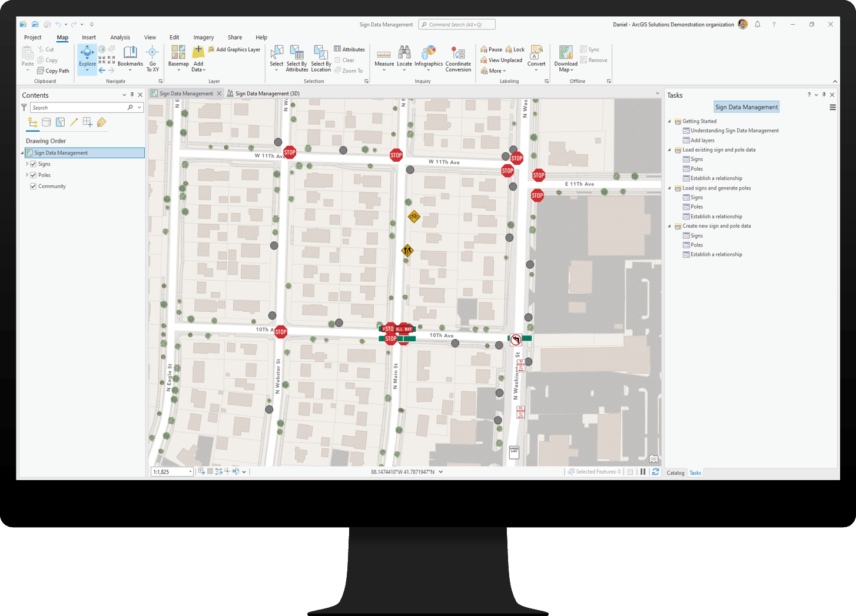Activate the Measure tool
856x616 pixels.
tap(384, 58)
